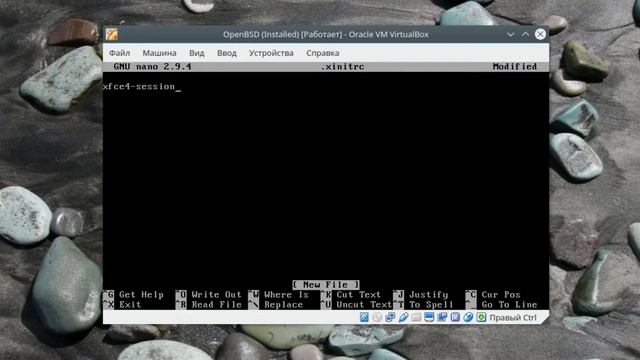
Task: Open the Файл menu
Action: (x=119, y=53)
